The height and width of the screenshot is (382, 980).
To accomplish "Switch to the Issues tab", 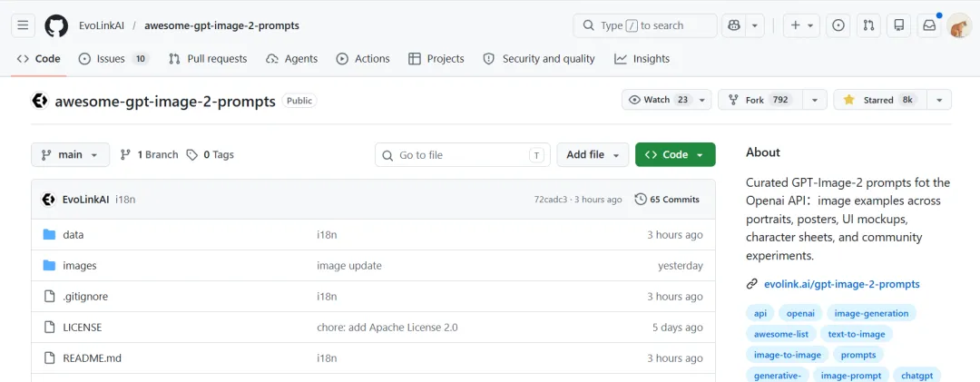I will click(113, 59).
